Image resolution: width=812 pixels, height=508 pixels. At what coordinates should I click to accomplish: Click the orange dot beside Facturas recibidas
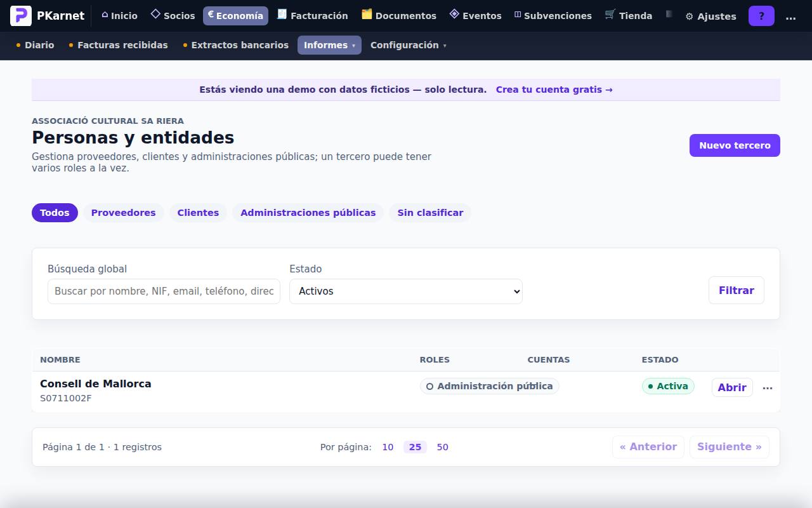pos(71,45)
